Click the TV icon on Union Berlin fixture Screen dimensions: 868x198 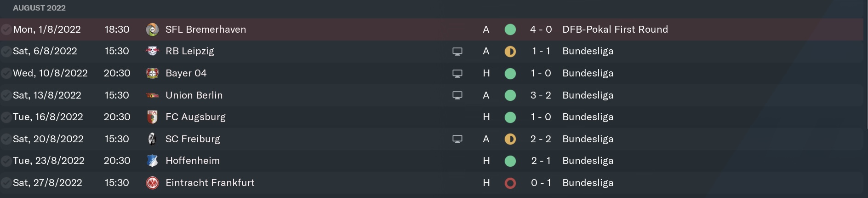457,95
